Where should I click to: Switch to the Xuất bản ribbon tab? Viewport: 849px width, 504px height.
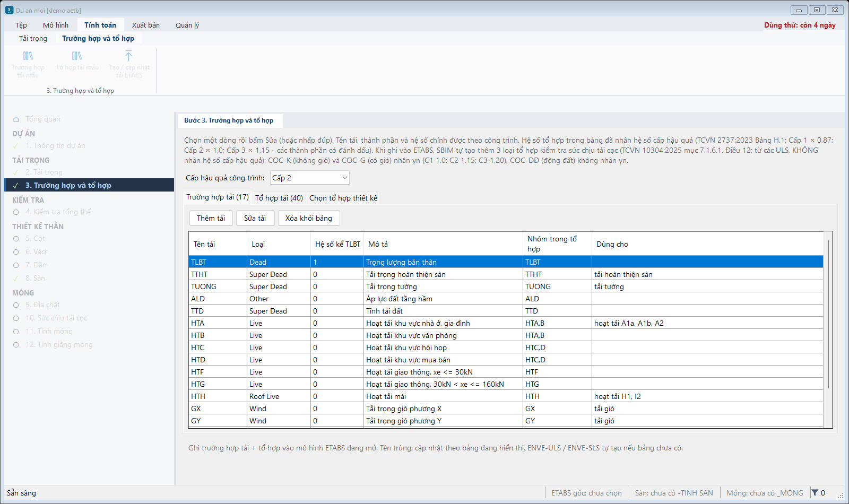146,25
